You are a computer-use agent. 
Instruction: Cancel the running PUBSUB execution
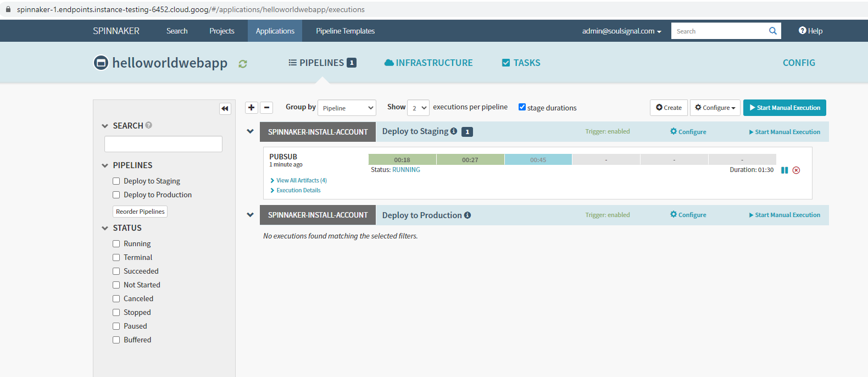pyautogui.click(x=796, y=170)
